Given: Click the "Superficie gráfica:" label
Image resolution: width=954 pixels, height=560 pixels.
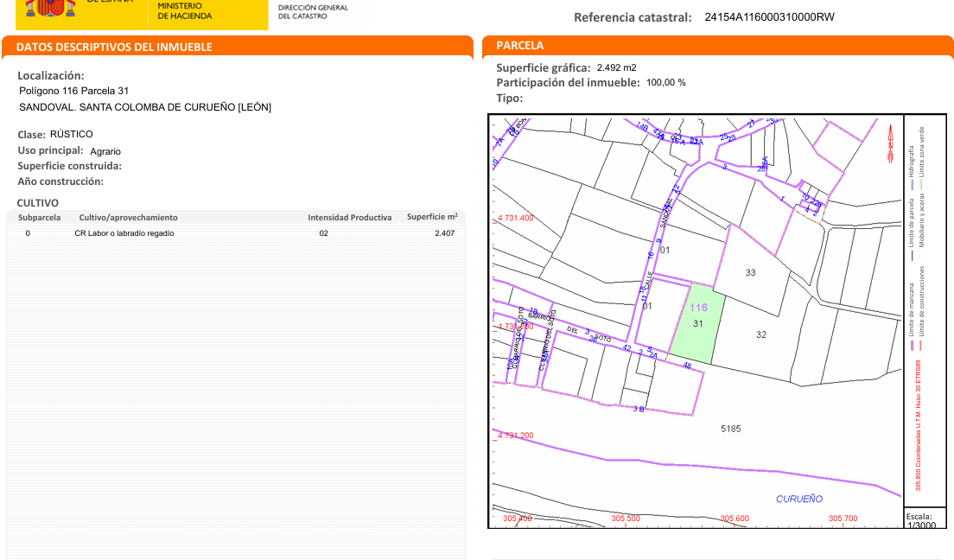Looking at the screenshot, I should click(x=544, y=67).
